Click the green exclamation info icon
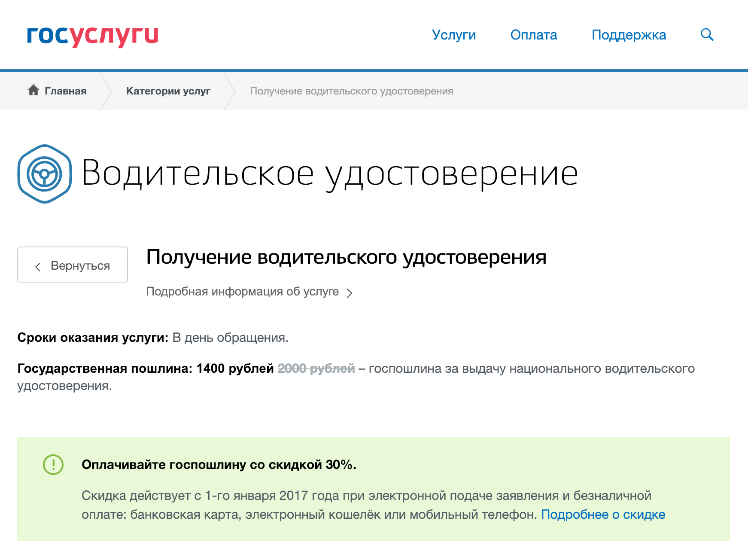This screenshot has width=748, height=560. tap(53, 465)
